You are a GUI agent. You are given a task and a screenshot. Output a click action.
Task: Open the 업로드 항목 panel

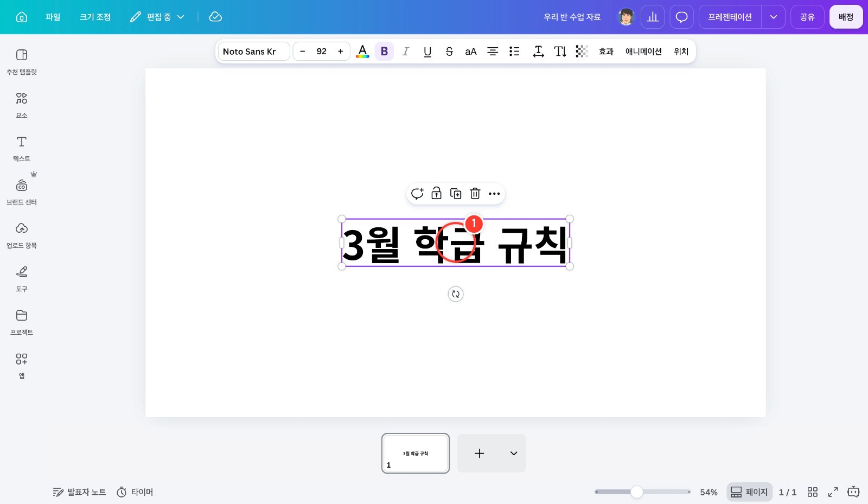[x=22, y=235]
